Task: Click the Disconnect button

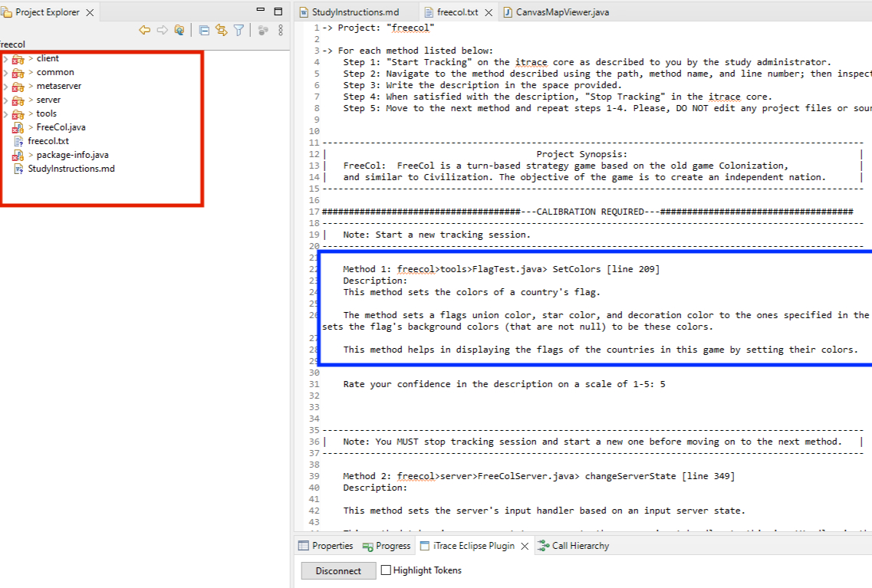Action: pos(338,571)
